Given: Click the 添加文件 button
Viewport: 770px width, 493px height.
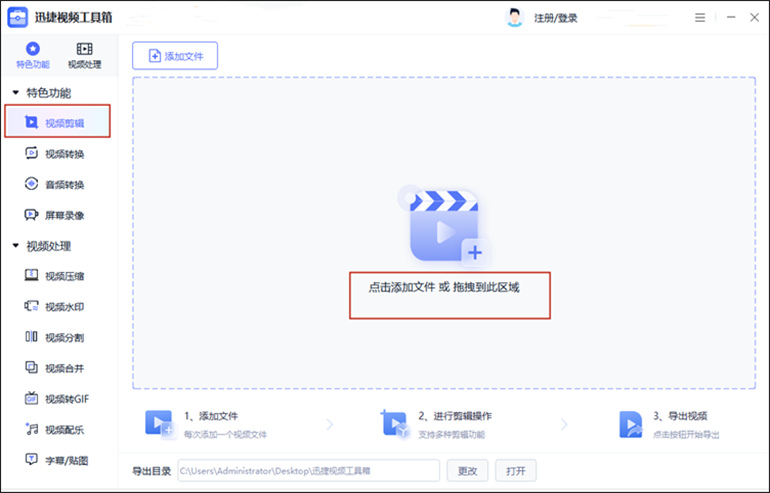Looking at the screenshot, I should [x=175, y=56].
